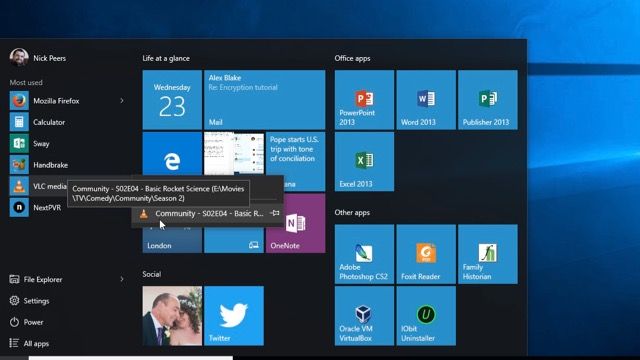Click the Life at a glance group heading
640x360 pixels.
[166, 58]
